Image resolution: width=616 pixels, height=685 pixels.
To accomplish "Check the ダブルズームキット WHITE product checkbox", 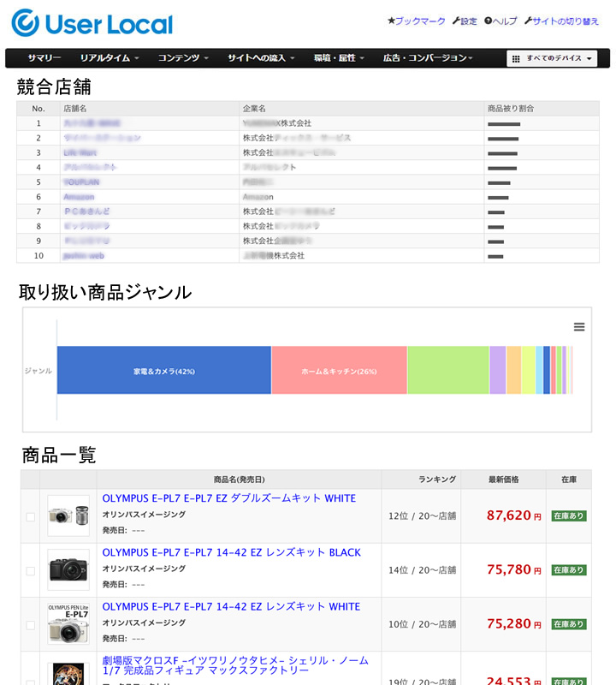I will point(31,517).
